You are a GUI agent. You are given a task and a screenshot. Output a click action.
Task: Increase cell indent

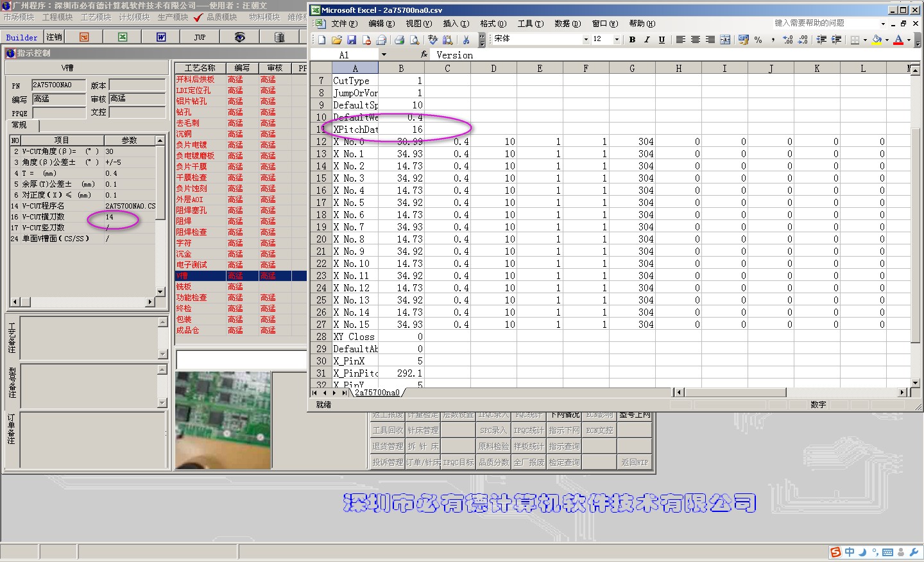tap(836, 40)
